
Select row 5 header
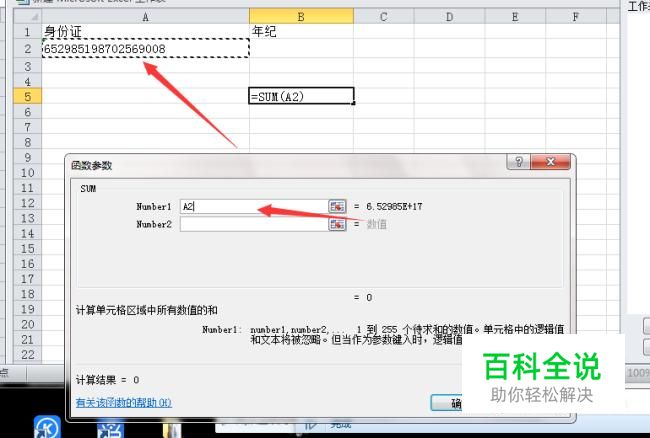click(27, 97)
